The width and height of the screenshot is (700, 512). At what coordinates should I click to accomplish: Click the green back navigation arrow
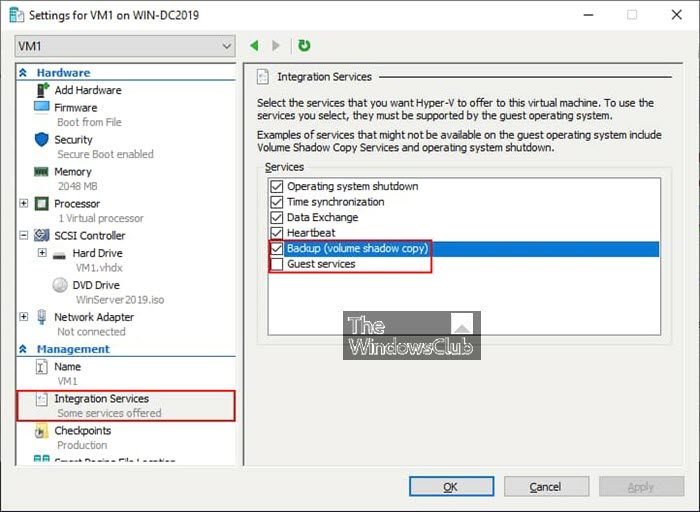(254, 46)
